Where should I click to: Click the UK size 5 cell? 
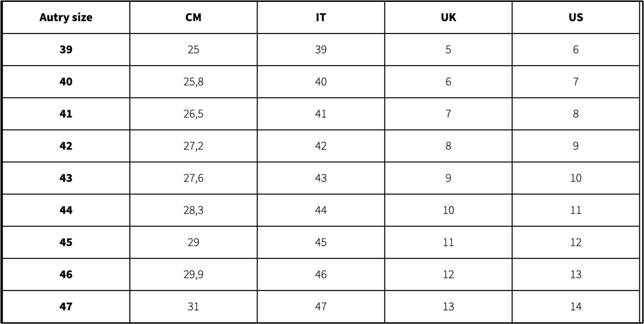(448, 50)
